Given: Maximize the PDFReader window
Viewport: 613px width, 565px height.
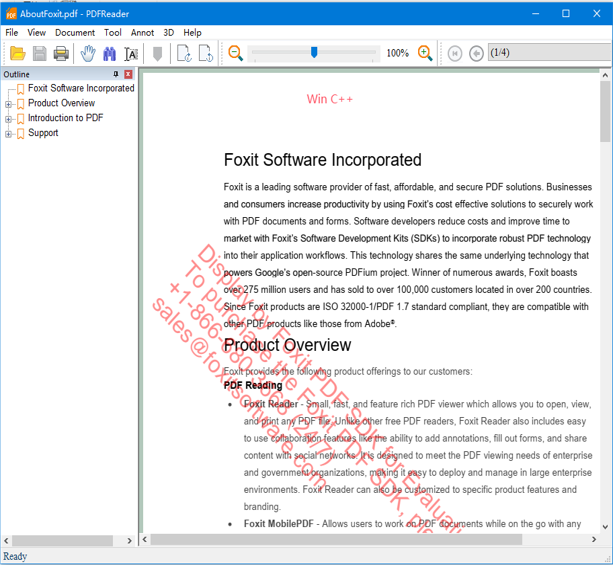Looking at the screenshot, I should (566, 14).
